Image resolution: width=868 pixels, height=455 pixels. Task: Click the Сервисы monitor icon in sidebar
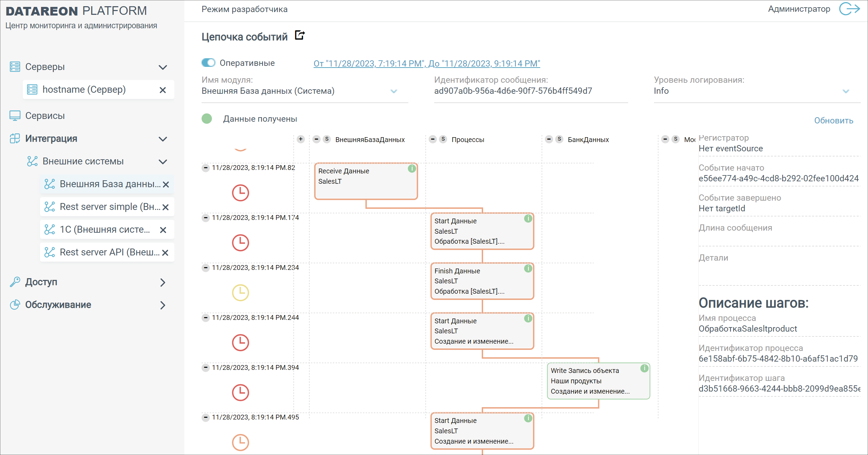click(x=15, y=116)
